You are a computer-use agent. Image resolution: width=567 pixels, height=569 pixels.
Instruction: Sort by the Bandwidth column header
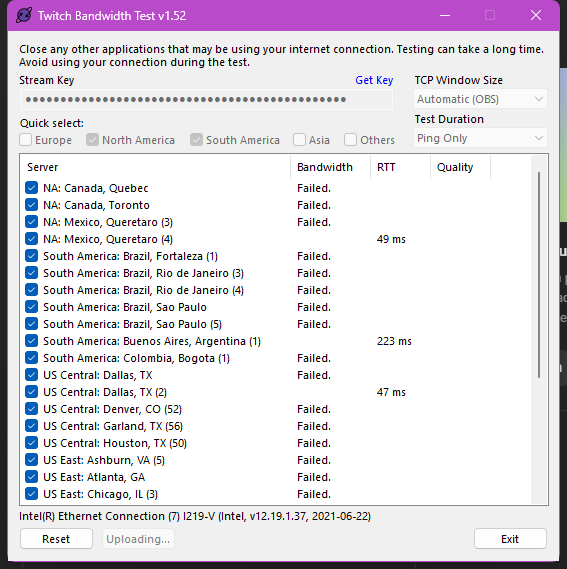330,167
